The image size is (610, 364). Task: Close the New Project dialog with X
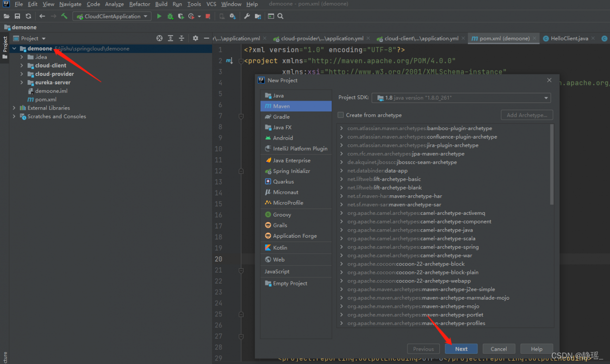(549, 81)
